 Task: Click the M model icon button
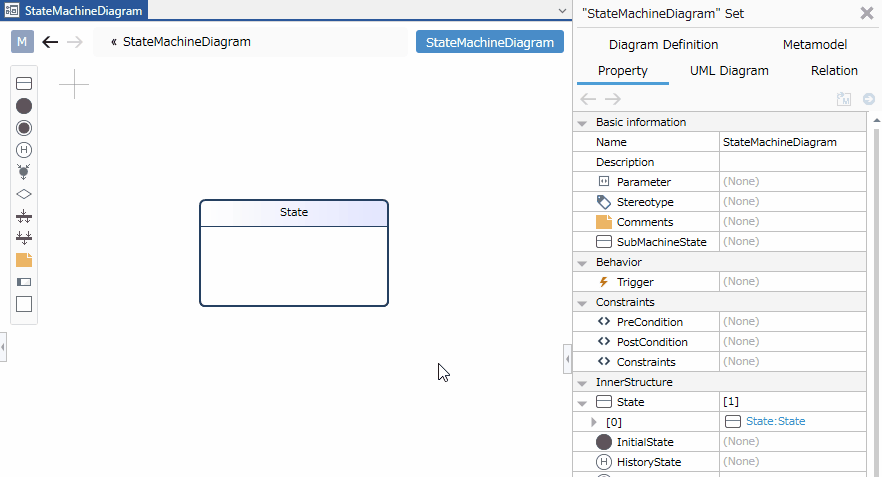point(22,42)
